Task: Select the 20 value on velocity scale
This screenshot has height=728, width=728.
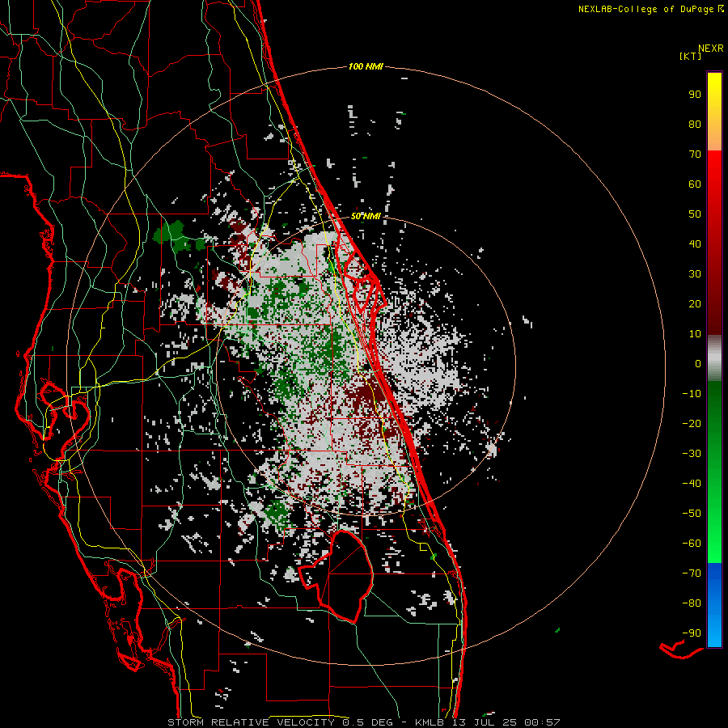Action: (695, 304)
